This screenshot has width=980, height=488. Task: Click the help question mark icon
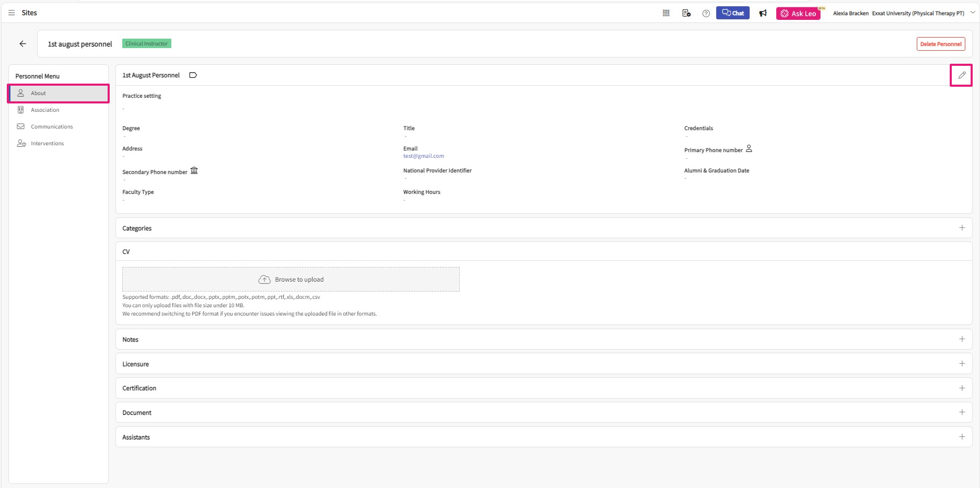(706, 14)
